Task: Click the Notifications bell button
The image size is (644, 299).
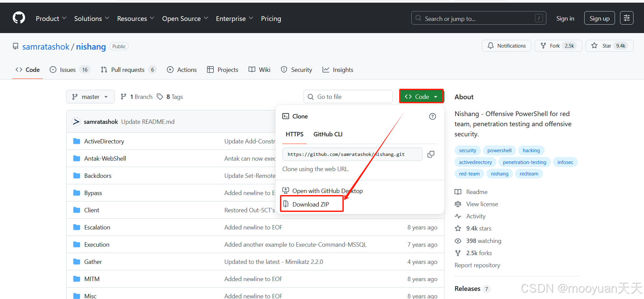Action: point(507,46)
